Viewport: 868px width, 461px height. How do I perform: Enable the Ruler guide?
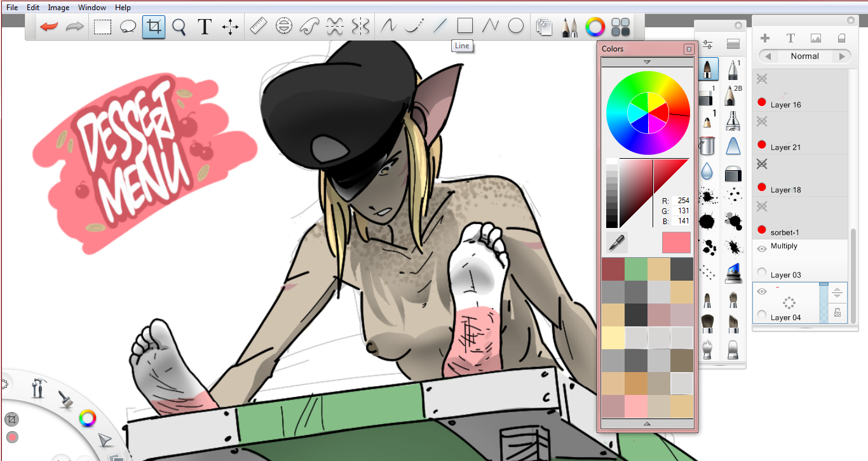pyautogui.click(x=259, y=26)
